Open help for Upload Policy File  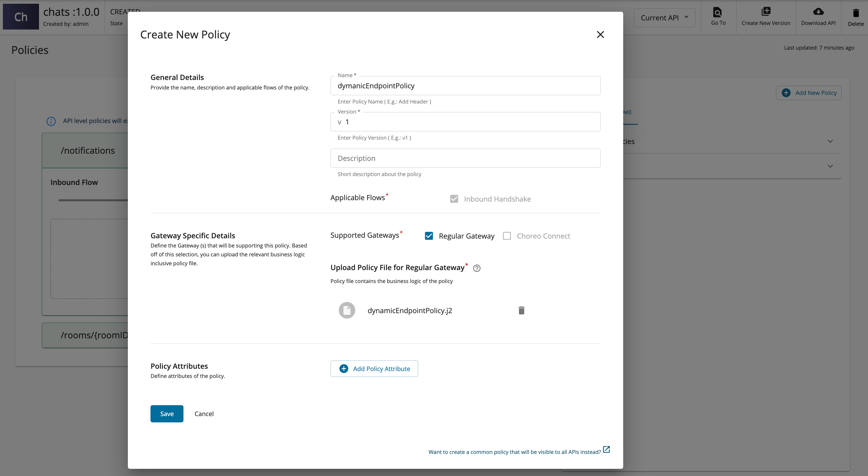coord(476,268)
